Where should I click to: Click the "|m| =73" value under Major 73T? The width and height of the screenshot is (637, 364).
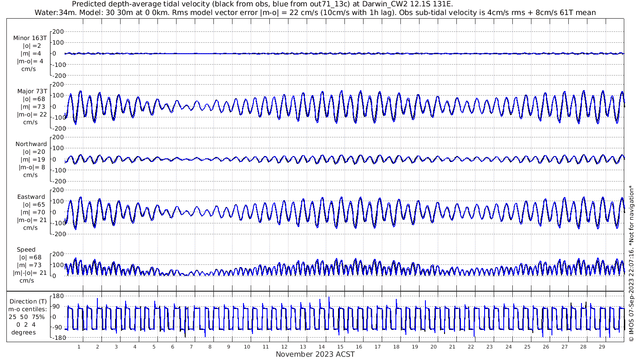(x=32, y=107)
